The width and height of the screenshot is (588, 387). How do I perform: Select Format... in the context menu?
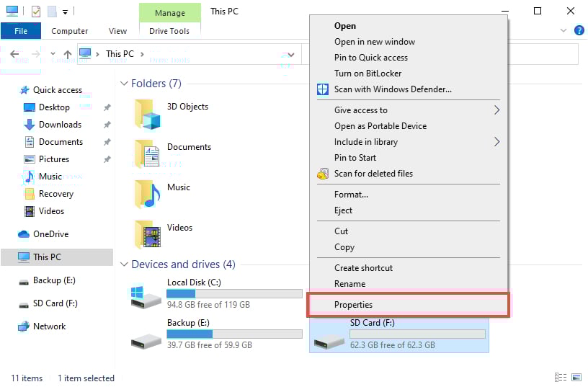point(351,195)
